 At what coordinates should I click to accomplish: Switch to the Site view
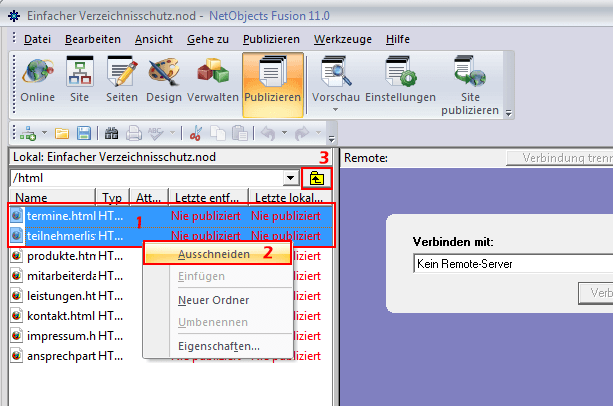[x=79, y=81]
